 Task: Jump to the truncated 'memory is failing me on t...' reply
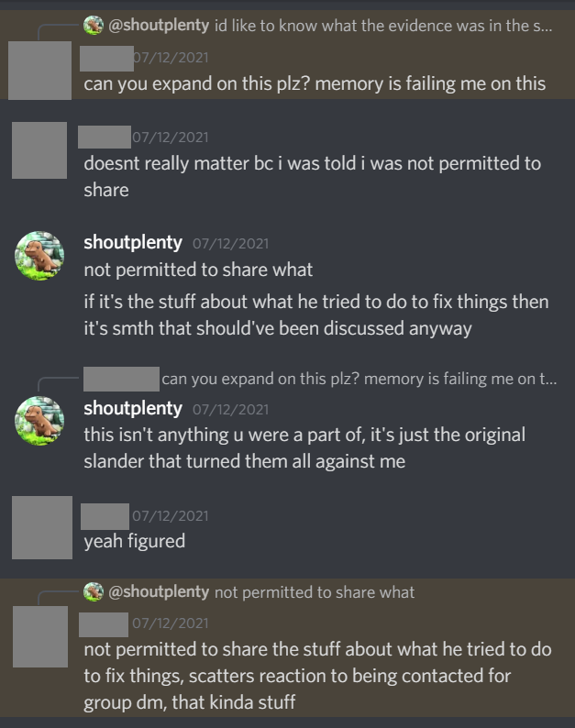pyautogui.click(x=359, y=379)
